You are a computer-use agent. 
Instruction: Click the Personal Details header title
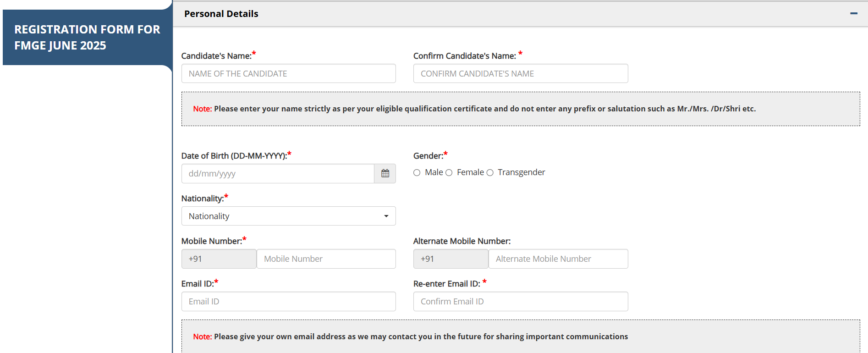tap(221, 14)
